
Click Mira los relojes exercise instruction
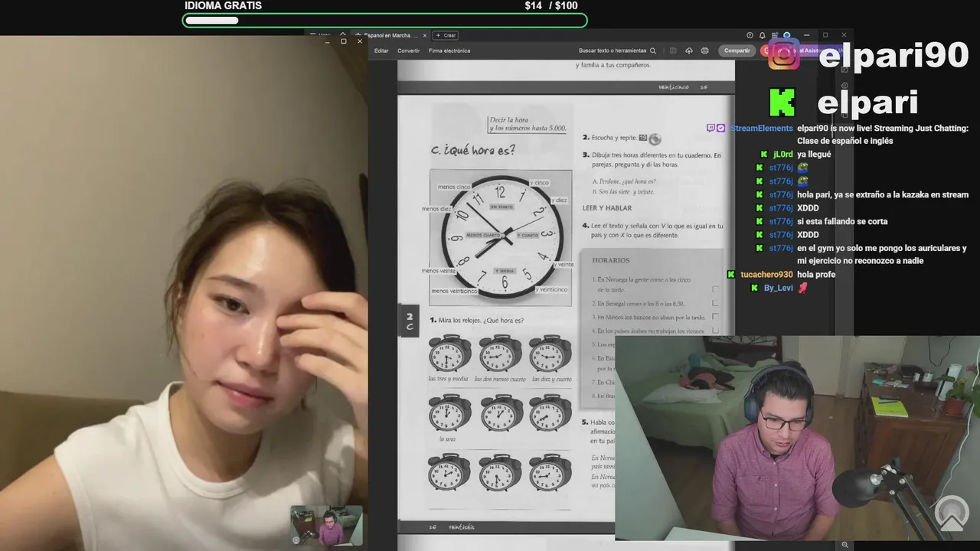click(476, 321)
